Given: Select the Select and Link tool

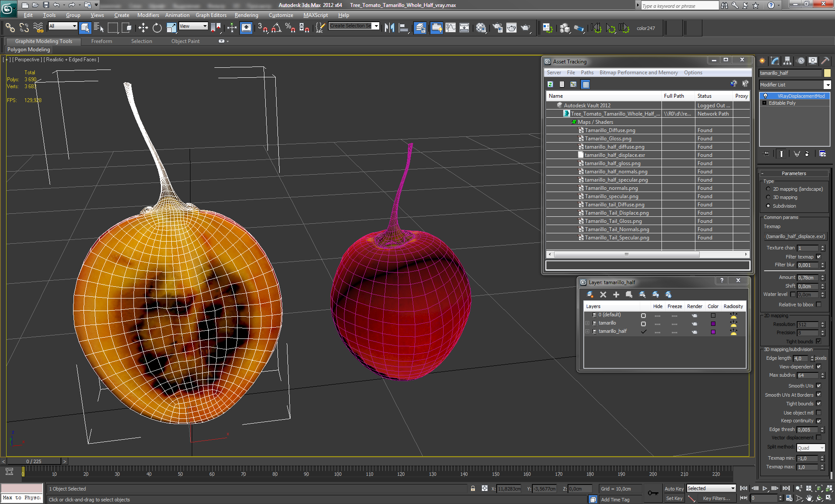Looking at the screenshot, I should tap(10, 28).
